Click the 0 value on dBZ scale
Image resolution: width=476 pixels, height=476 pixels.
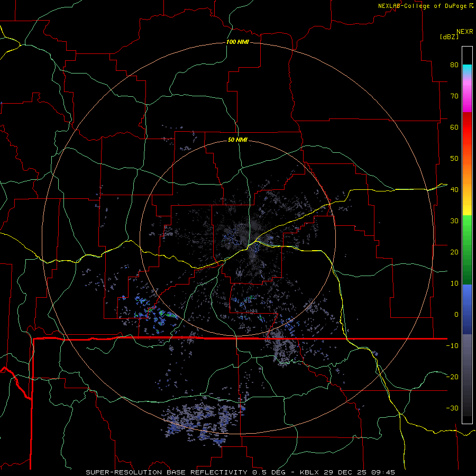456,315
